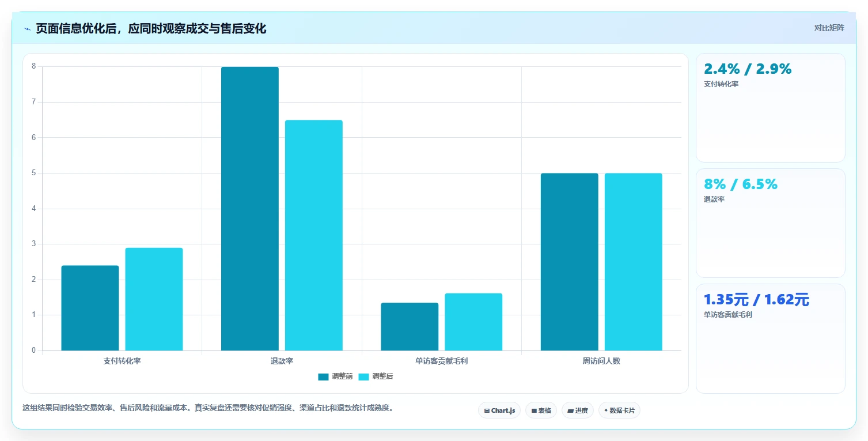The width and height of the screenshot is (868, 441).
Task: Toggle the 调整前 legend series
Action: pyautogui.click(x=335, y=376)
